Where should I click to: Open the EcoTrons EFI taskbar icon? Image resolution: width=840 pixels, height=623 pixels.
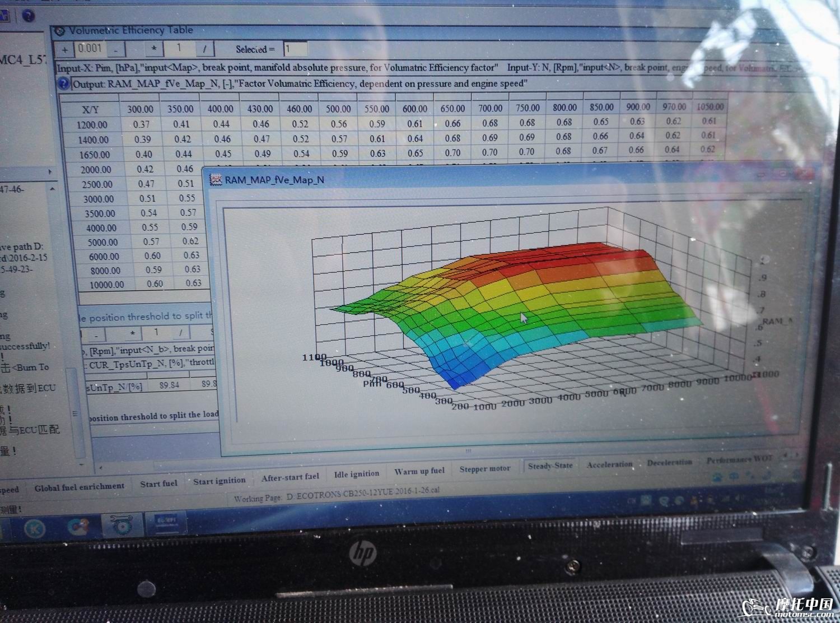click(x=157, y=524)
